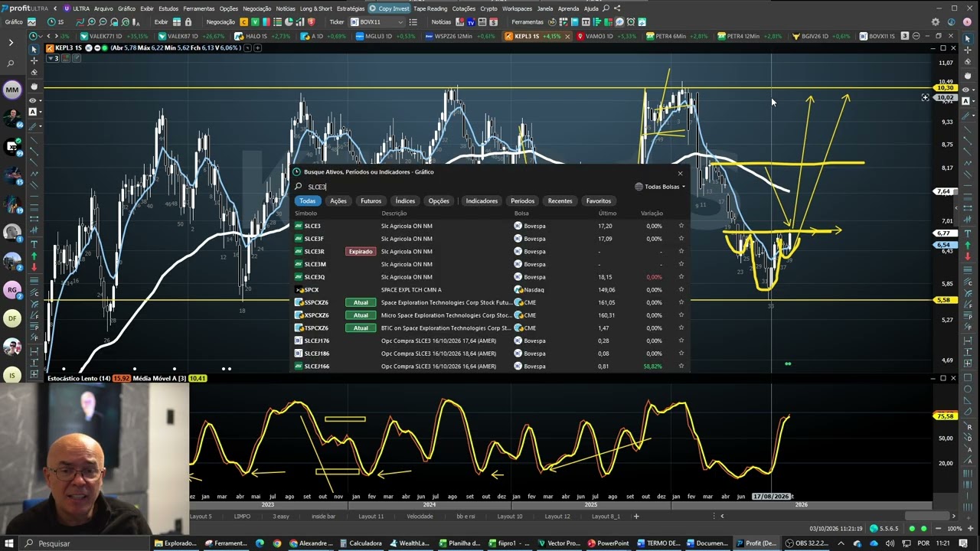Open the Layout 11 workspace tab

371,517
